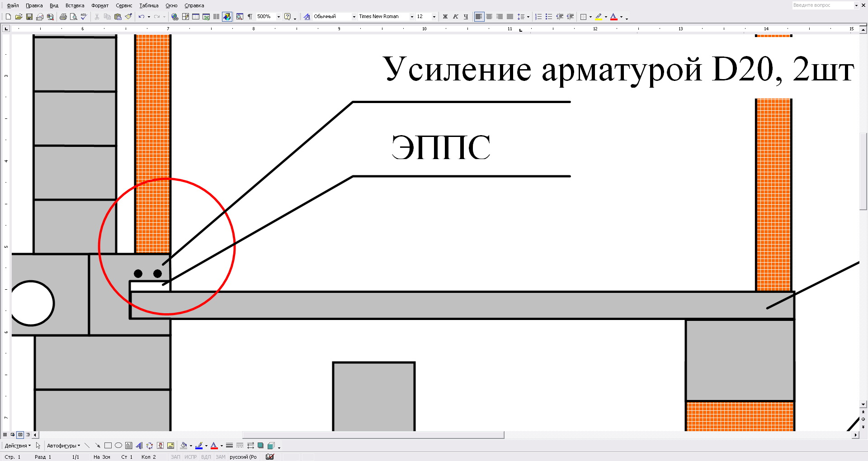This screenshot has height=461, width=868.
Task: Toggle bold formatting (Ж)
Action: click(445, 17)
